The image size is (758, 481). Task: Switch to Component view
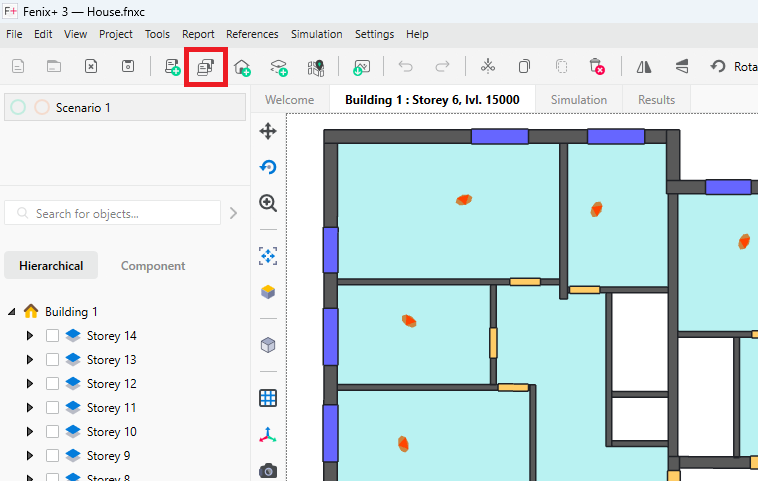coord(153,266)
